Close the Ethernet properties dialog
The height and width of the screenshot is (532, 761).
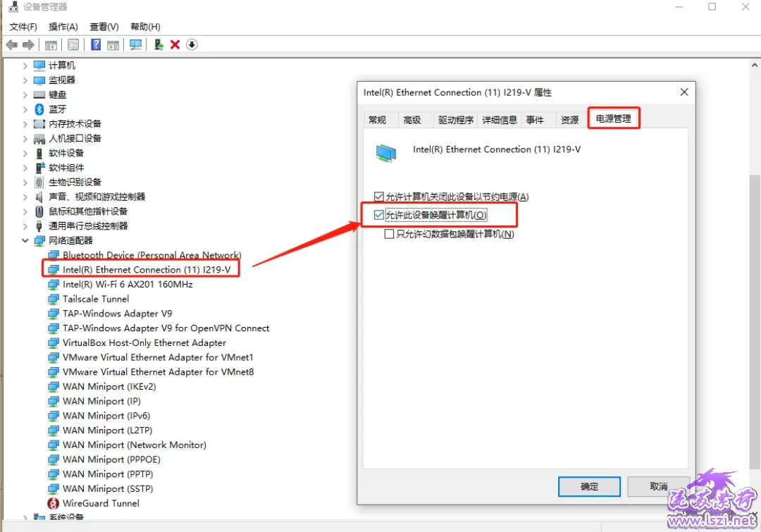click(683, 92)
